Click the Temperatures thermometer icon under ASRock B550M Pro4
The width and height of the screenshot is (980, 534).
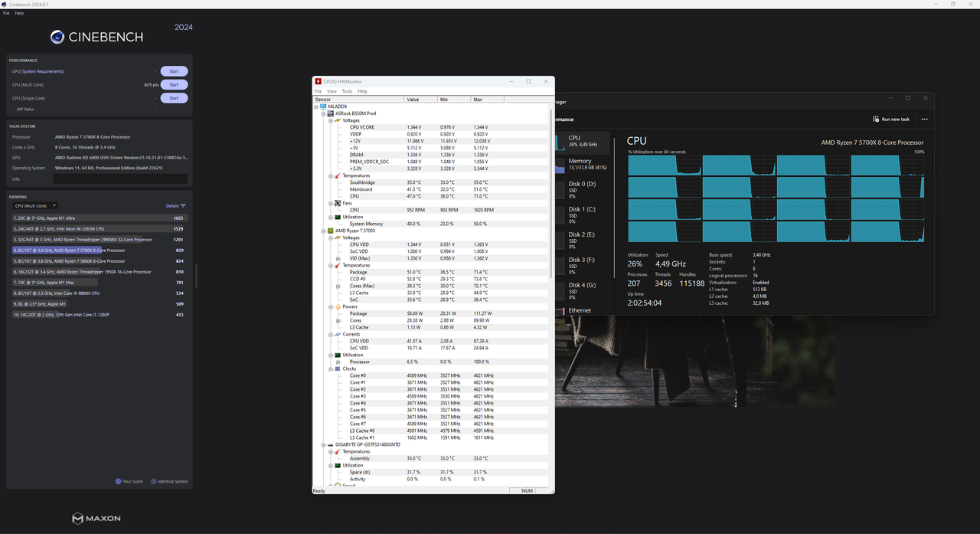click(338, 175)
